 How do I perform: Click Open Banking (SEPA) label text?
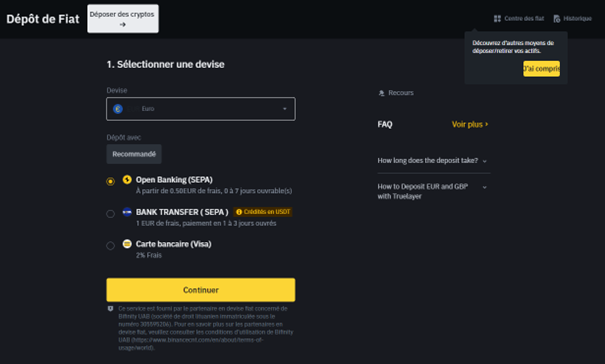point(174,180)
